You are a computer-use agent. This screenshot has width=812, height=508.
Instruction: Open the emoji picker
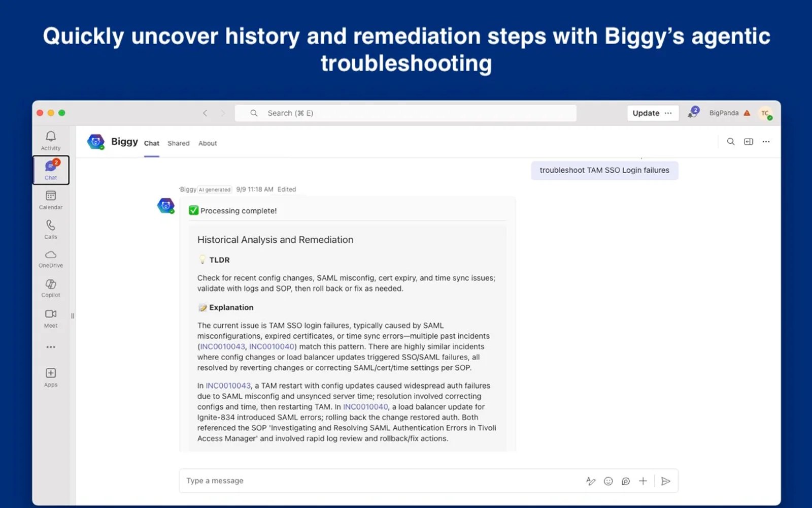tap(608, 481)
